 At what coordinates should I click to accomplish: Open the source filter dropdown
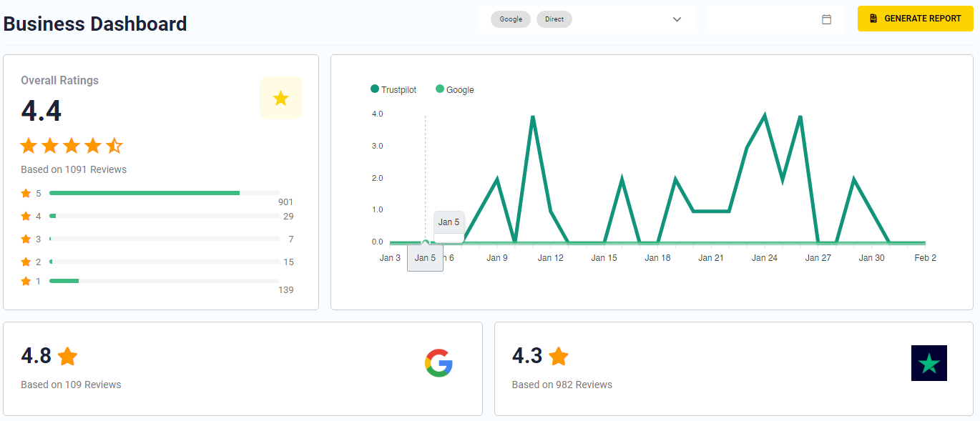(677, 19)
